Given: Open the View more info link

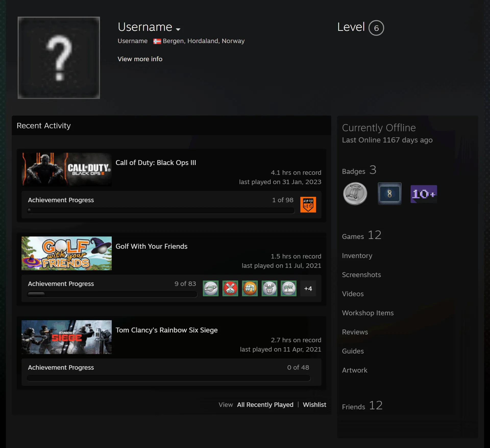Looking at the screenshot, I should tap(140, 59).
